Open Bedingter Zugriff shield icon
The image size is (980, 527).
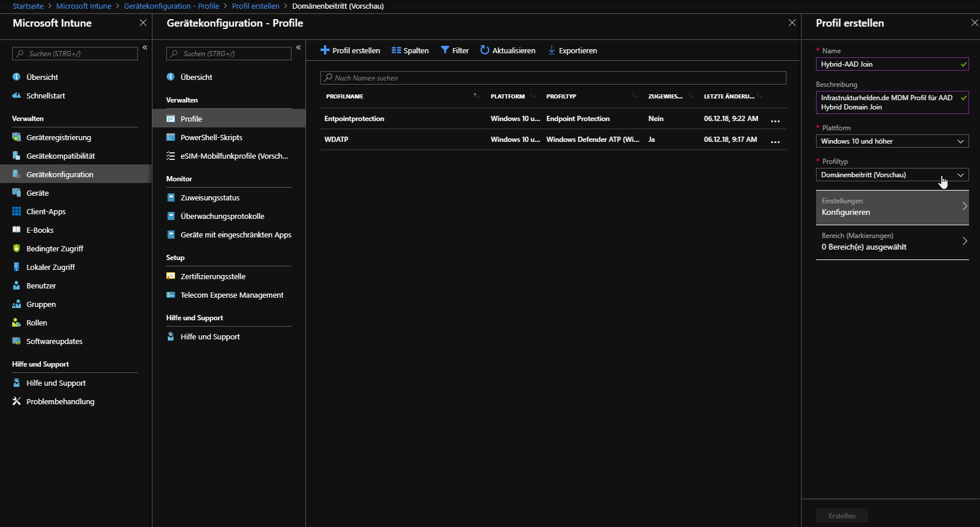(x=16, y=248)
